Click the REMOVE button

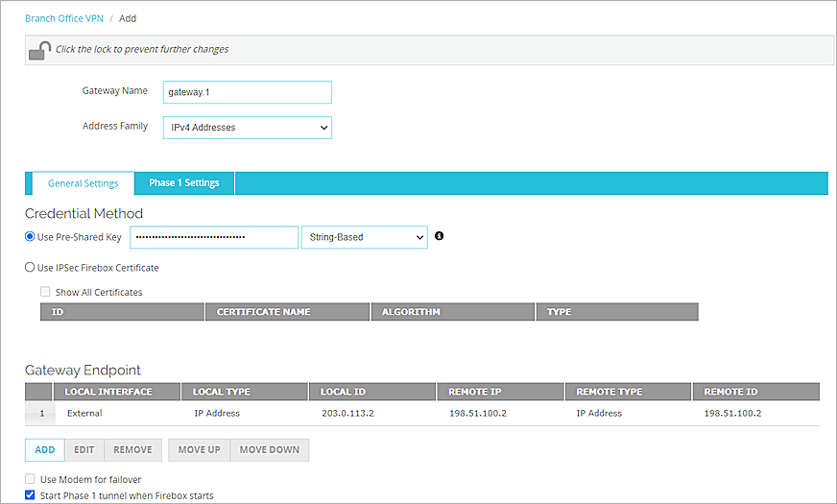tap(132, 449)
